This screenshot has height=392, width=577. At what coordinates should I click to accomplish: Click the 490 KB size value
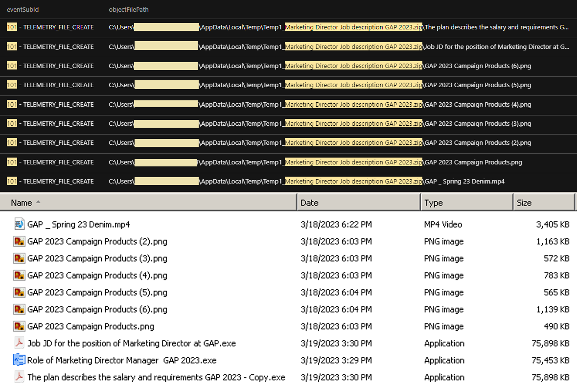pyautogui.click(x=557, y=326)
